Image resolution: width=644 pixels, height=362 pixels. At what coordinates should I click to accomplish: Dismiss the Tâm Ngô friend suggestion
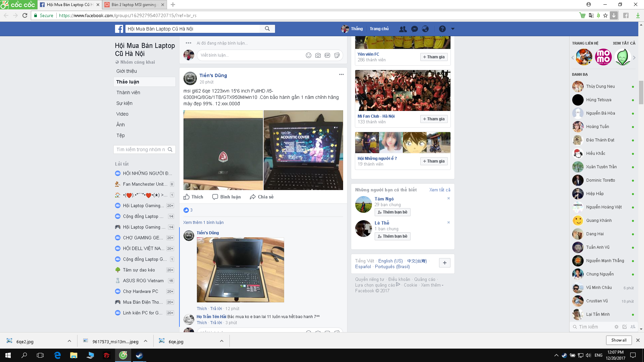click(448, 198)
